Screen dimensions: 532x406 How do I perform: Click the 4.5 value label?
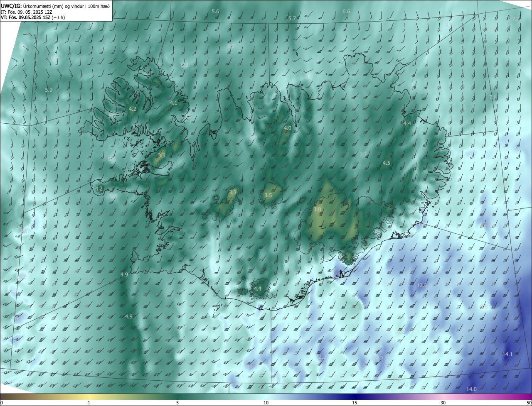tap(387, 163)
